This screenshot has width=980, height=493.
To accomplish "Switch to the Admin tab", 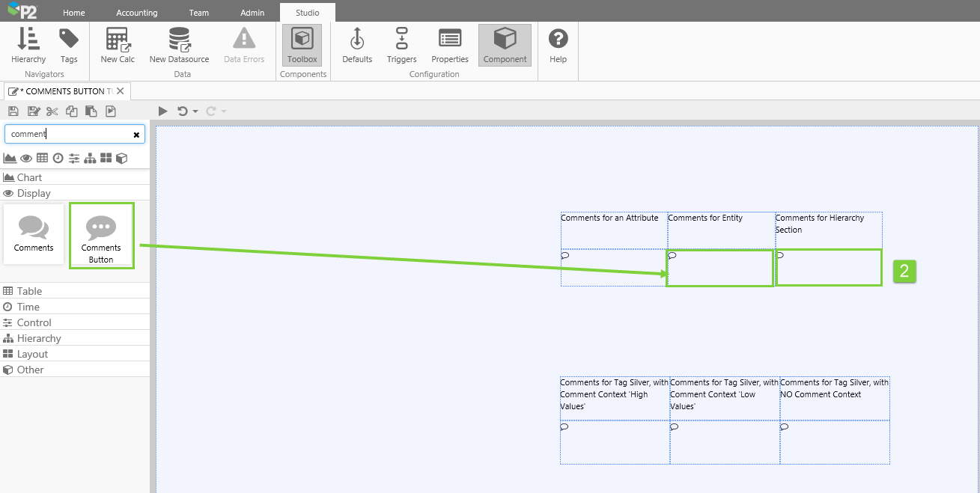I will tap(252, 13).
